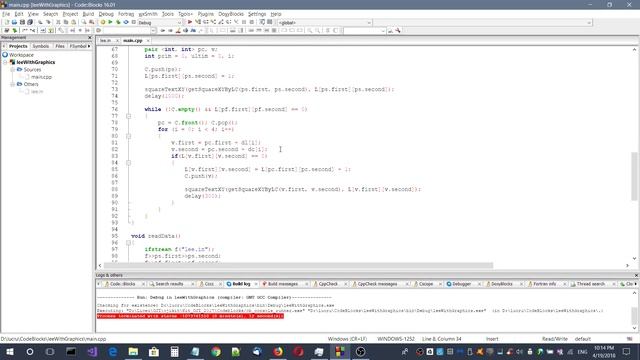
Task: Open the Search results log tab
Action: point(169,284)
